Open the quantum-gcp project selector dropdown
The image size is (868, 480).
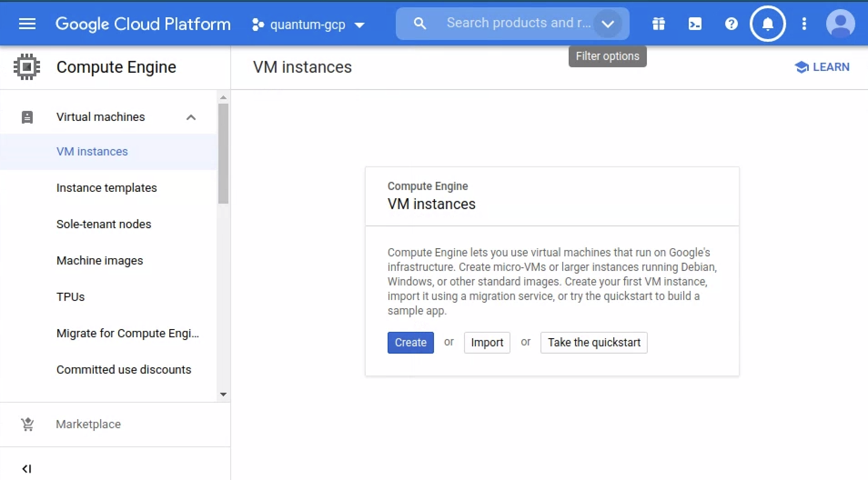(308, 25)
